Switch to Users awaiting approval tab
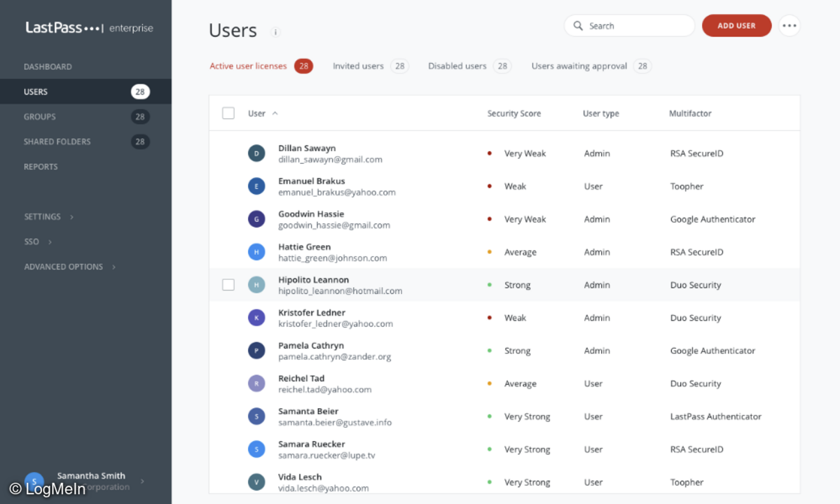Image resolution: width=840 pixels, height=504 pixels. point(579,66)
